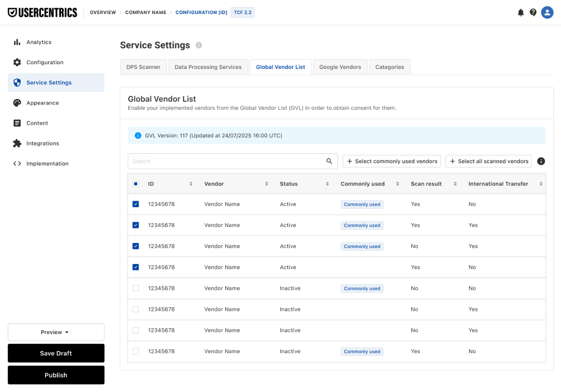This screenshot has width=561, height=392.
Task: Click the Publish button
Action: click(56, 375)
